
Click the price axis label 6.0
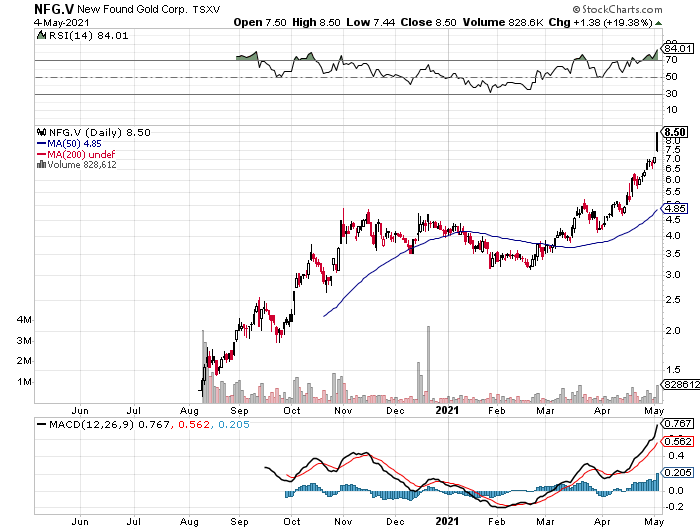tap(672, 180)
